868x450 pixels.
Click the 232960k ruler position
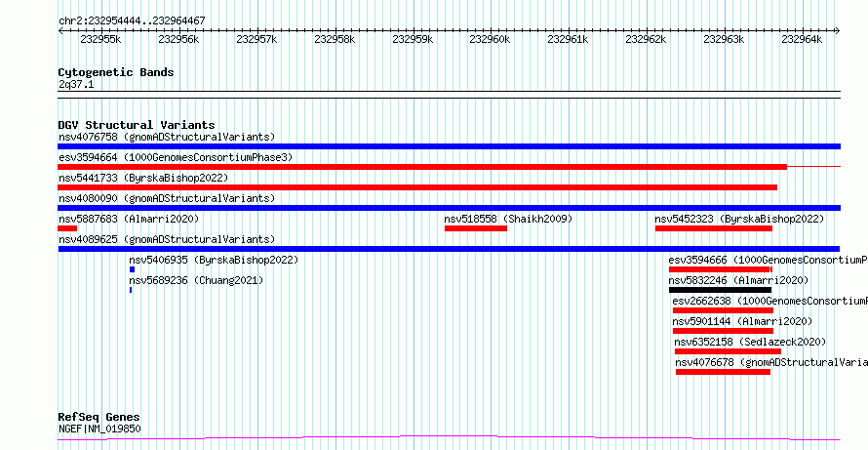click(491, 39)
